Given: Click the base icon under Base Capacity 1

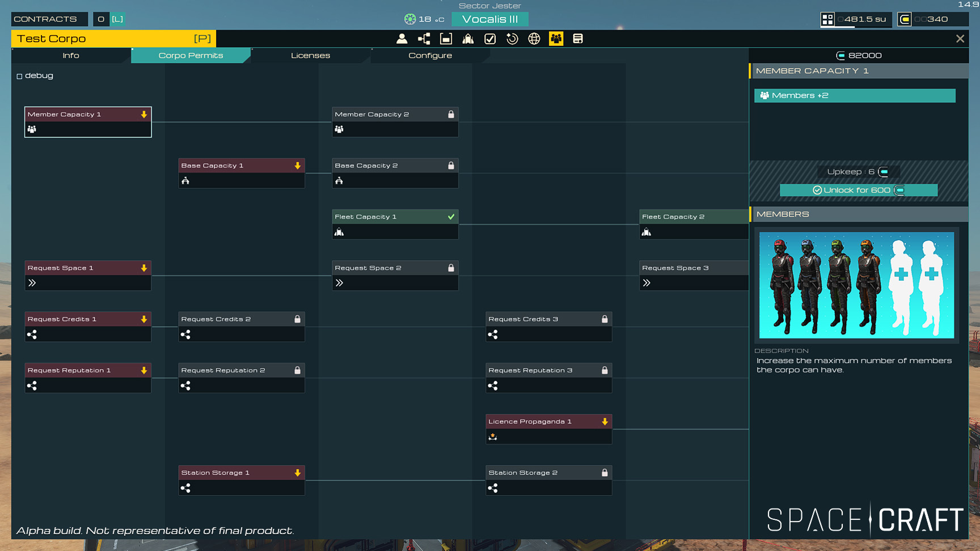Looking at the screenshot, I should pos(185,181).
